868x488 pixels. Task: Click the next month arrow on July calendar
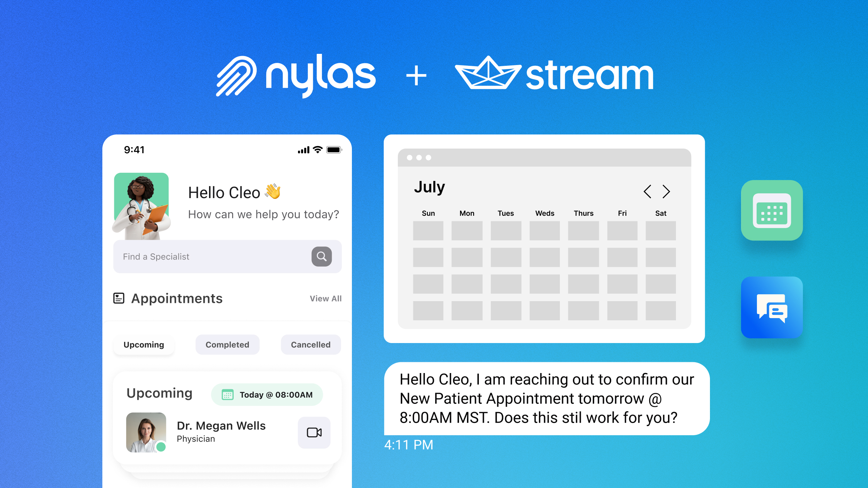pos(667,191)
